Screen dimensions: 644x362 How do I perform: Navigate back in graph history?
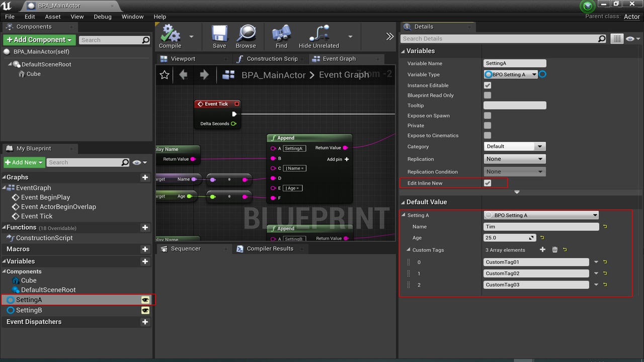(x=183, y=75)
